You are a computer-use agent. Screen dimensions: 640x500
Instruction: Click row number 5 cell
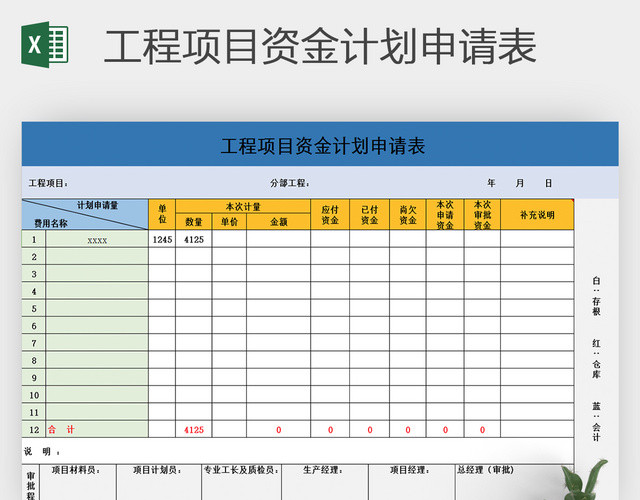click(34, 309)
